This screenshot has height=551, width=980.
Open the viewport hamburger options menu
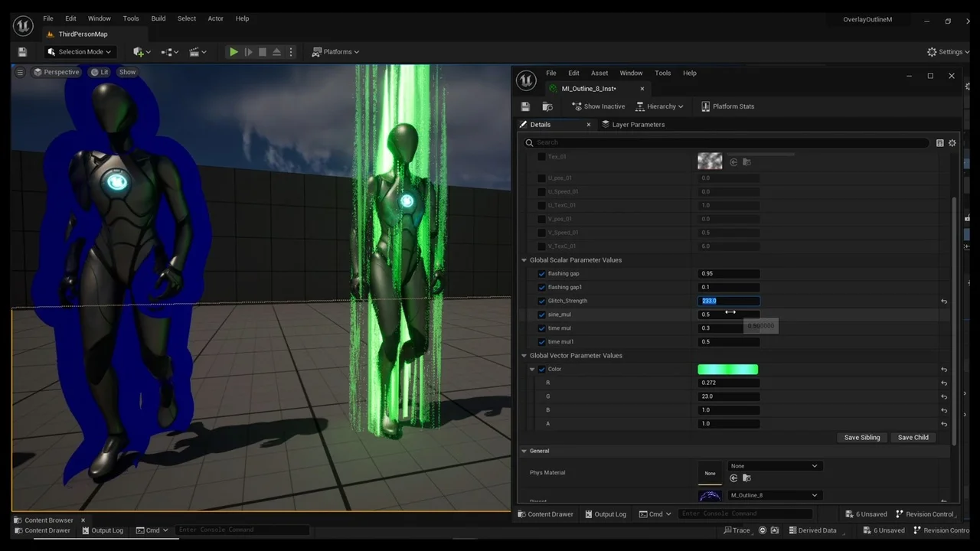click(x=21, y=72)
